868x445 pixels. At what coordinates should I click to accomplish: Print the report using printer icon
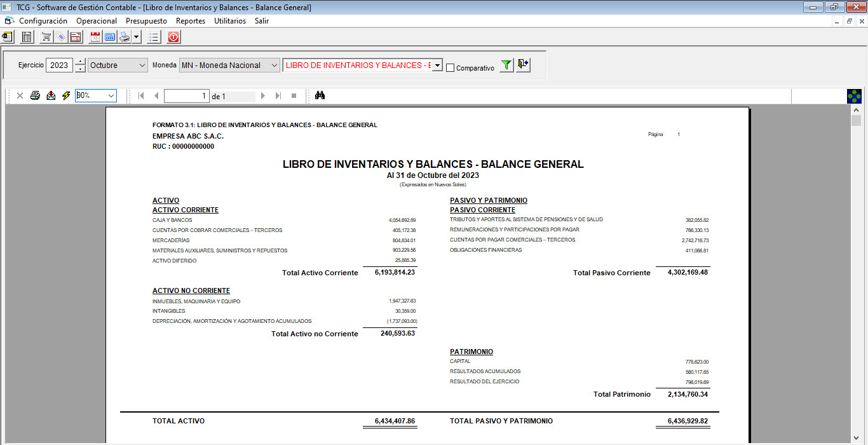click(35, 95)
